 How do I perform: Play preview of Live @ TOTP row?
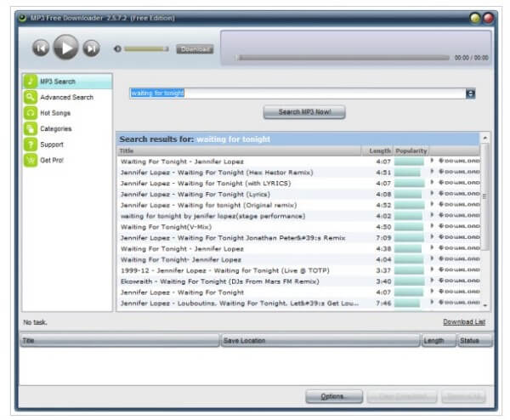pyautogui.click(x=432, y=270)
